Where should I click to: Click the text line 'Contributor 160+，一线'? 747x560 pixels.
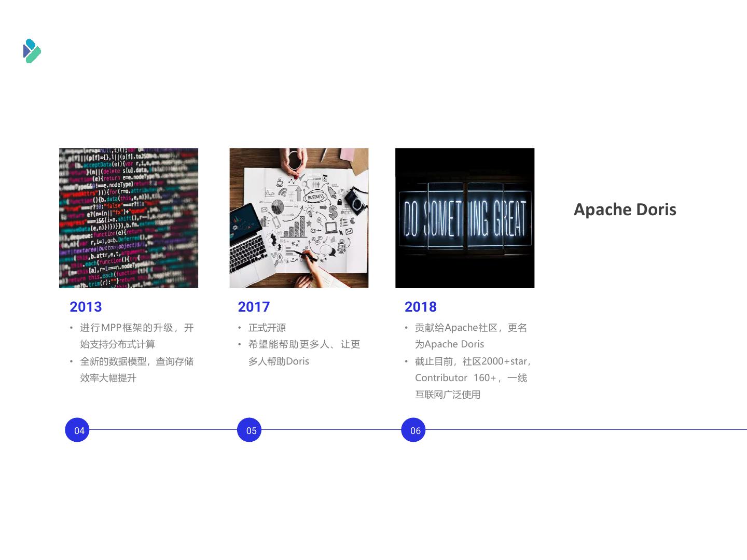tap(471, 378)
